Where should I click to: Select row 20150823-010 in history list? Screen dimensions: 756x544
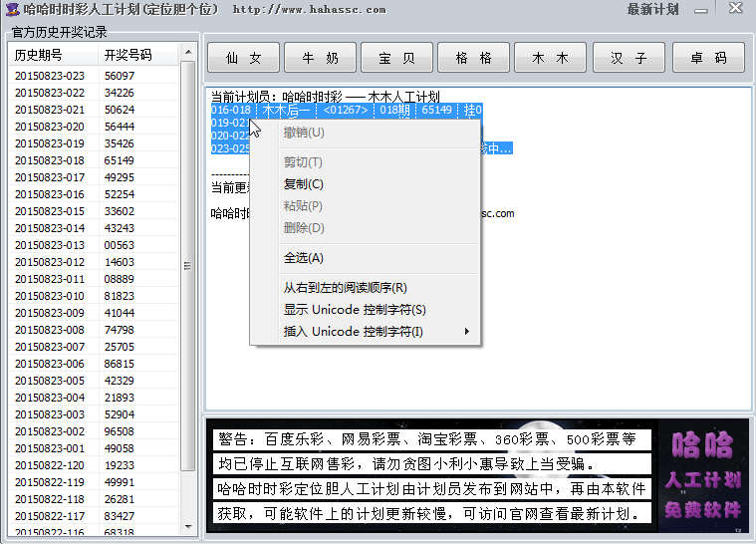tap(94, 296)
